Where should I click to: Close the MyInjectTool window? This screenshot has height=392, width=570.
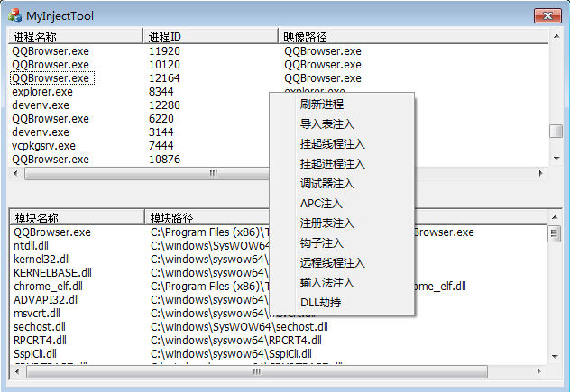pos(547,15)
